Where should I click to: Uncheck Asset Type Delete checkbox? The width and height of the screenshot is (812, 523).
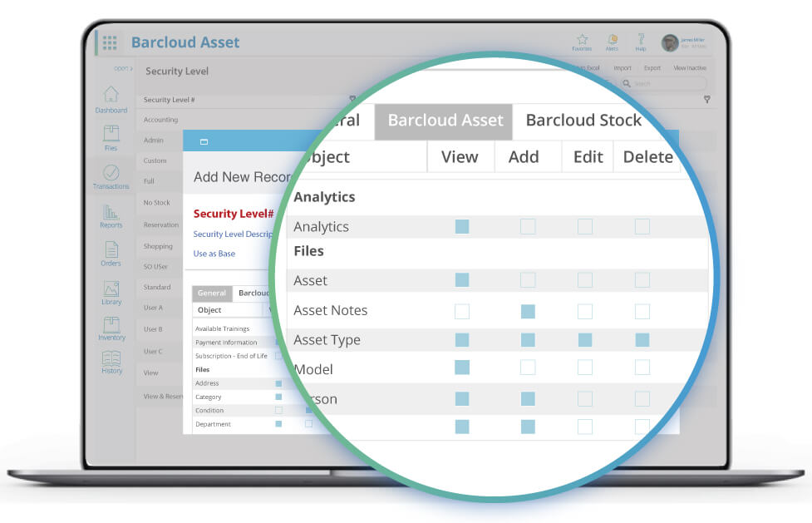pos(642,340)
